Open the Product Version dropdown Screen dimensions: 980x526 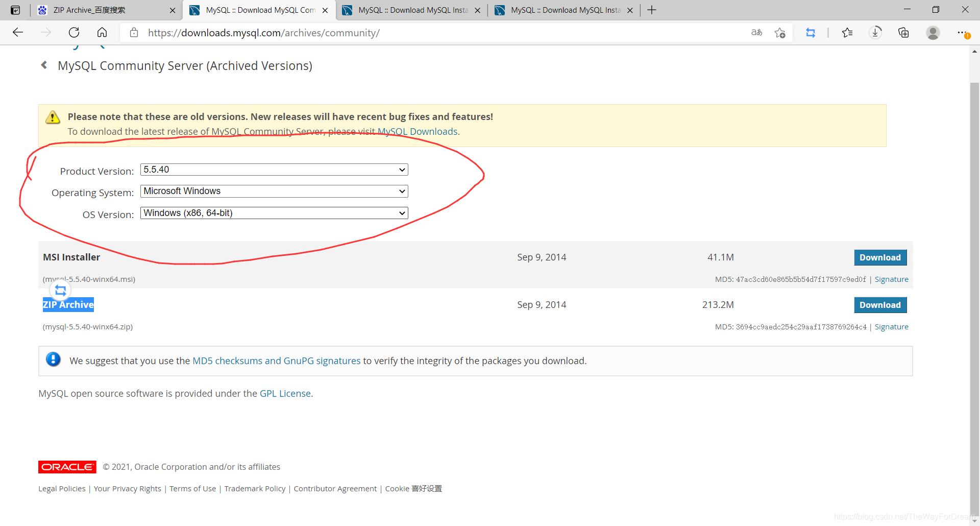click(274, 170)
